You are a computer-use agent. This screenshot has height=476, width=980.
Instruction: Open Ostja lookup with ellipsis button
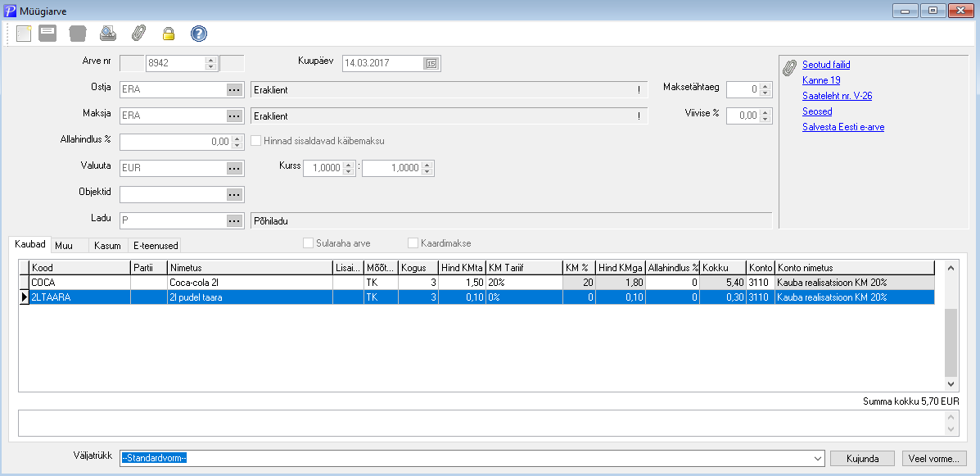[x=234, y=90]
